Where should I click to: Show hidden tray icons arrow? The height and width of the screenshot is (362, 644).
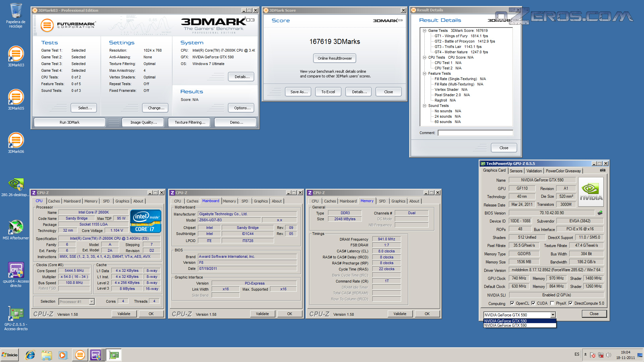point(585,355)
